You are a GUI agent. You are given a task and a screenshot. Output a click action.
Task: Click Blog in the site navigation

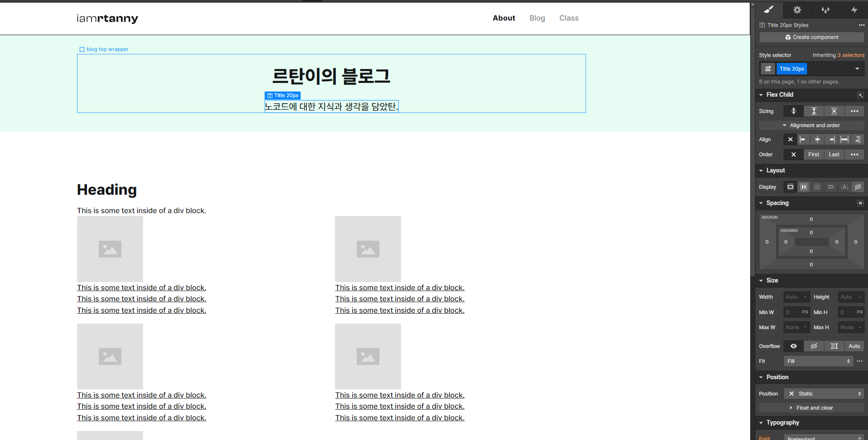pos(537,18)
